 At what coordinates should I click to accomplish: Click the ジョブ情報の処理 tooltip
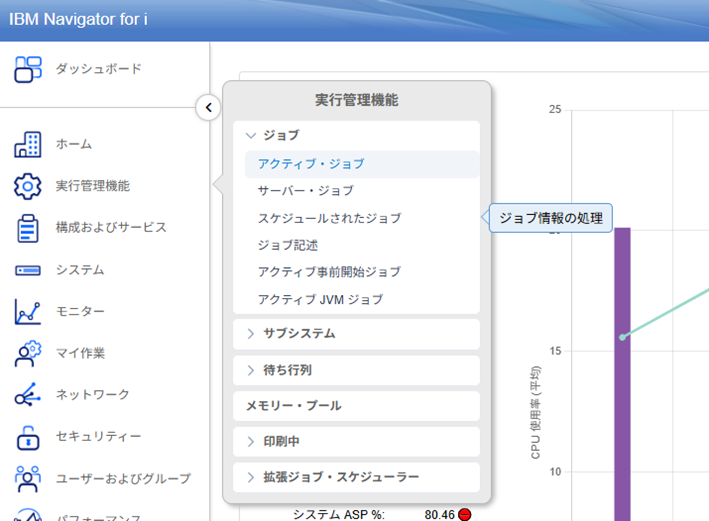(551, 218)
